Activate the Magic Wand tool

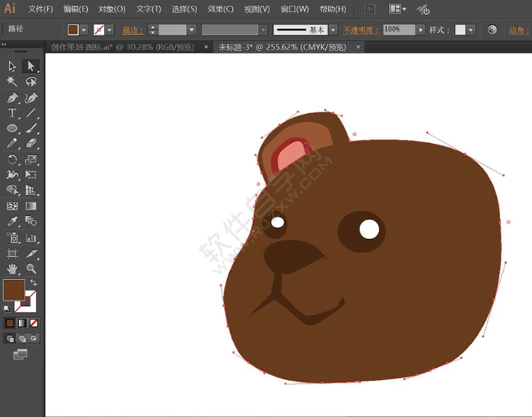click(x=12, y=82)
